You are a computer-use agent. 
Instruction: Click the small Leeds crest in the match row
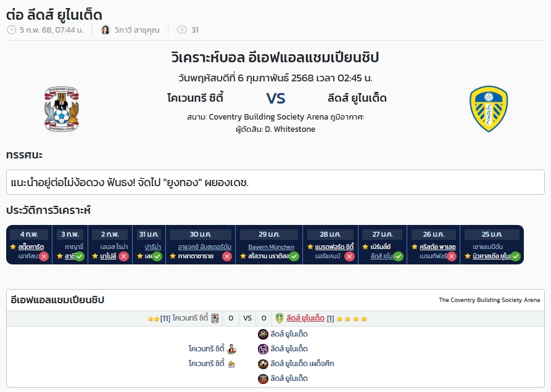point(280,318)
